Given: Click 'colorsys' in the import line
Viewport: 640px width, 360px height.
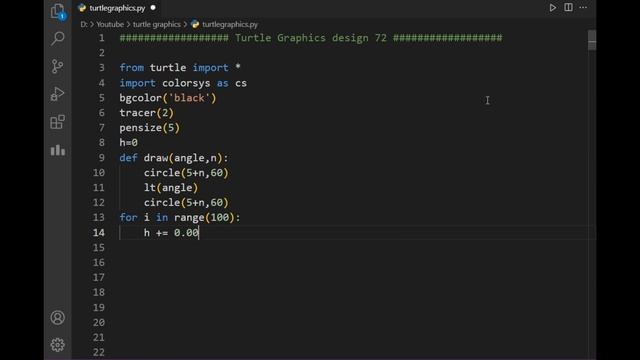Looking at the screenshot, I should (x=186, y=83).
